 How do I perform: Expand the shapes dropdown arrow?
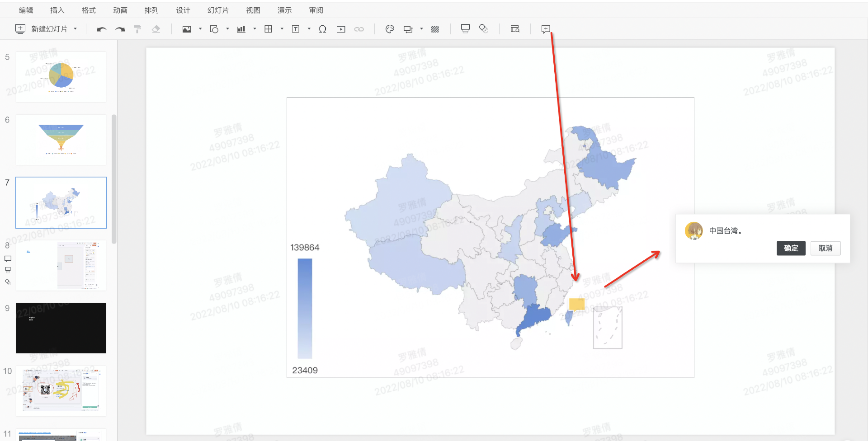[x=227, y=29]
